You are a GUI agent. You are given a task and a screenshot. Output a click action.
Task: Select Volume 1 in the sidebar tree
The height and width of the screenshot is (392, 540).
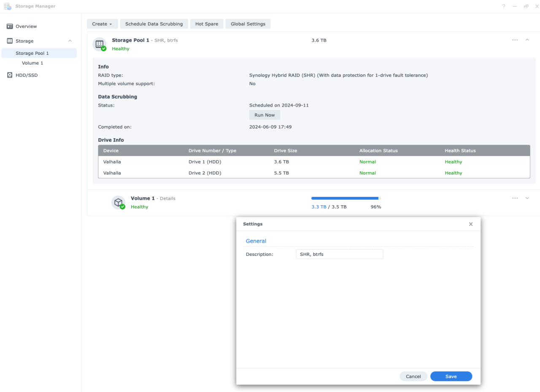point(32,63)
